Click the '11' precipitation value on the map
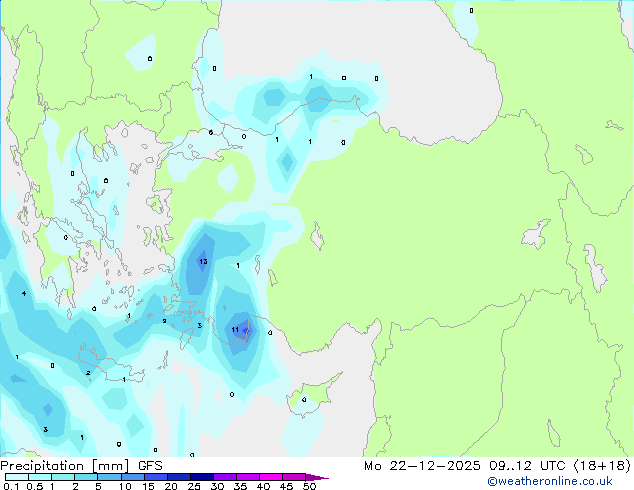 click(235, 329)
